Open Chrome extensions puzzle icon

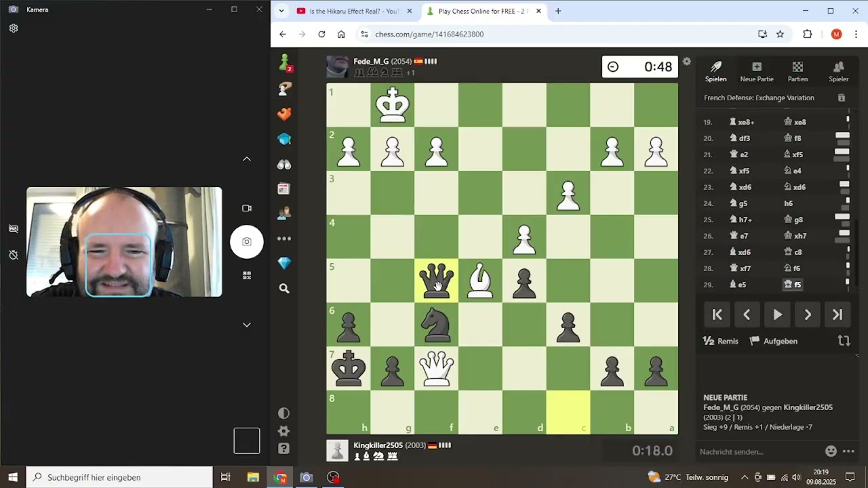[x=807, y=34]
